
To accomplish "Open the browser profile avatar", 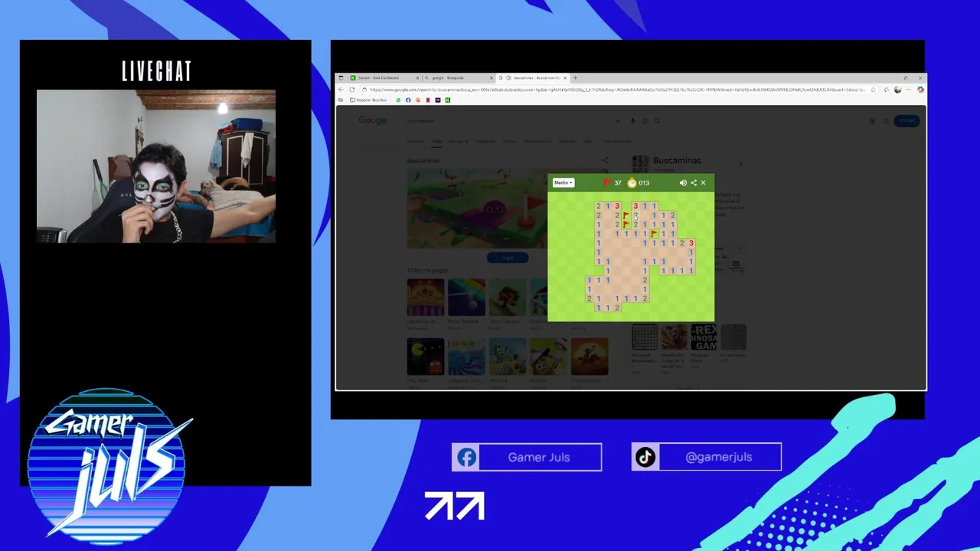I will click(x=897, y=90).
